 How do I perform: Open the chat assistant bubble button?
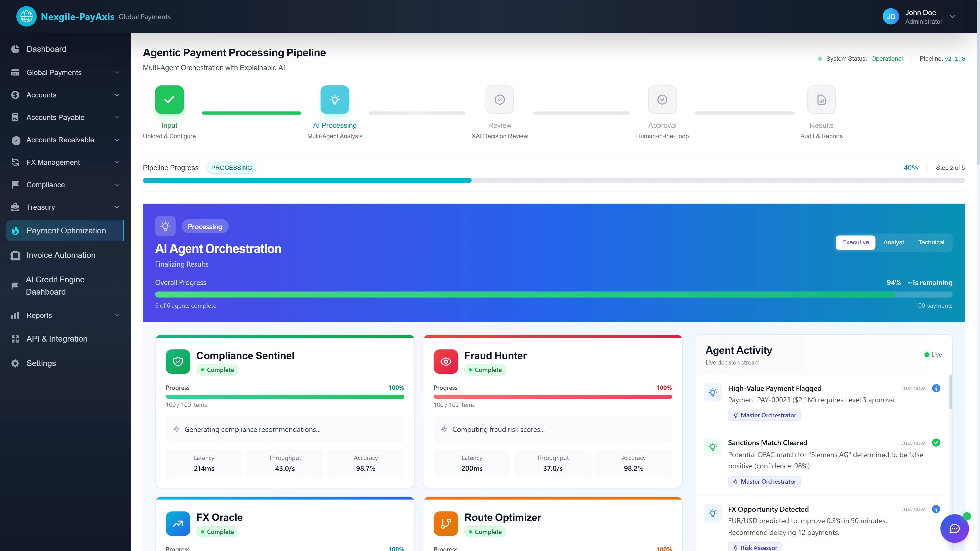[954, 529]
